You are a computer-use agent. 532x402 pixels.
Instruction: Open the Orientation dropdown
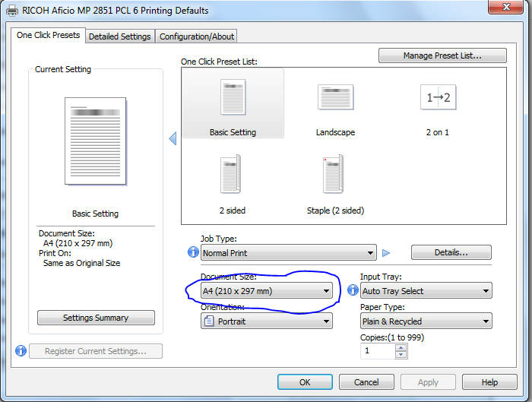click(266, 321)
